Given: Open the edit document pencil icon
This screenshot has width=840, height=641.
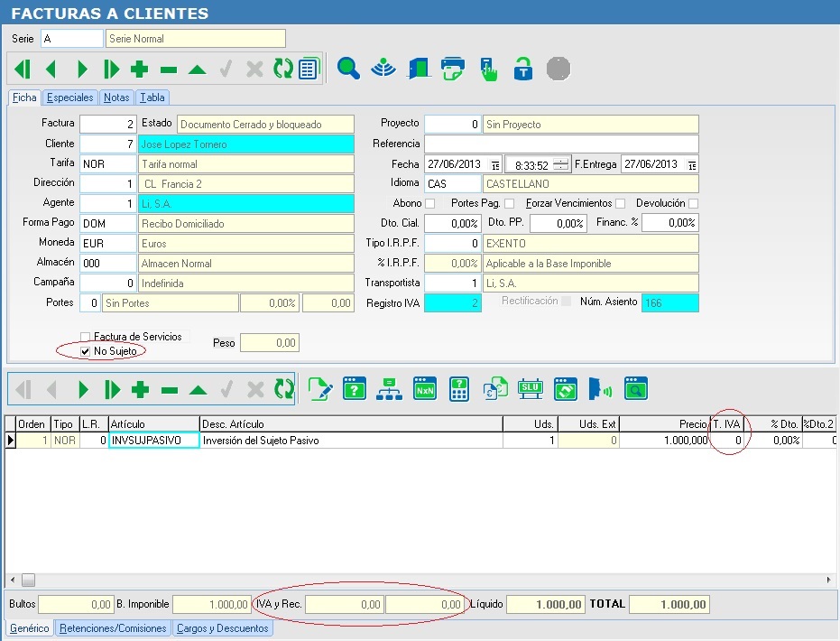Looking at the screenshot, I should pyautogui.click(x=320, y=389).
